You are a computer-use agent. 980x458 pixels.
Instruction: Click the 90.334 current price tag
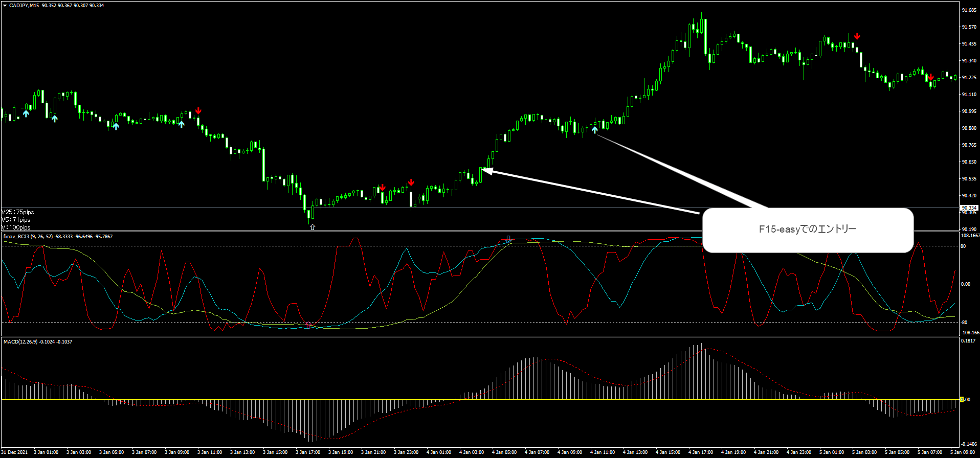(969, 208)
